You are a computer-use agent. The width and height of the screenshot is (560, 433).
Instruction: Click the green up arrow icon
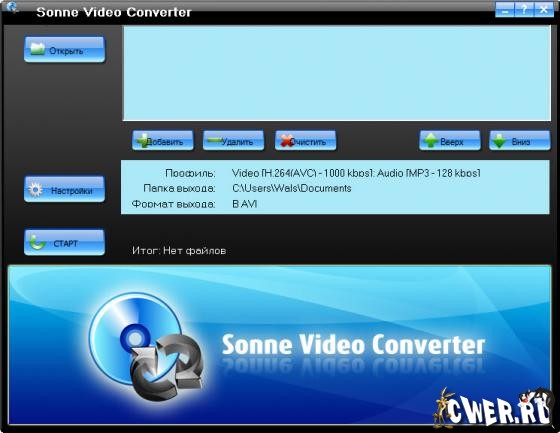(x=431, y=141)
